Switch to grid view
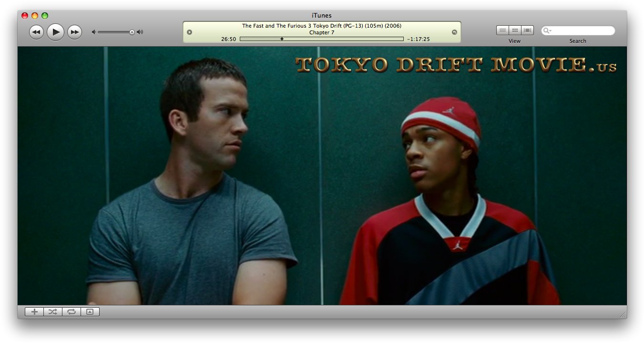Viewport: 644px width, 343px height. click(x=515, y=30)
